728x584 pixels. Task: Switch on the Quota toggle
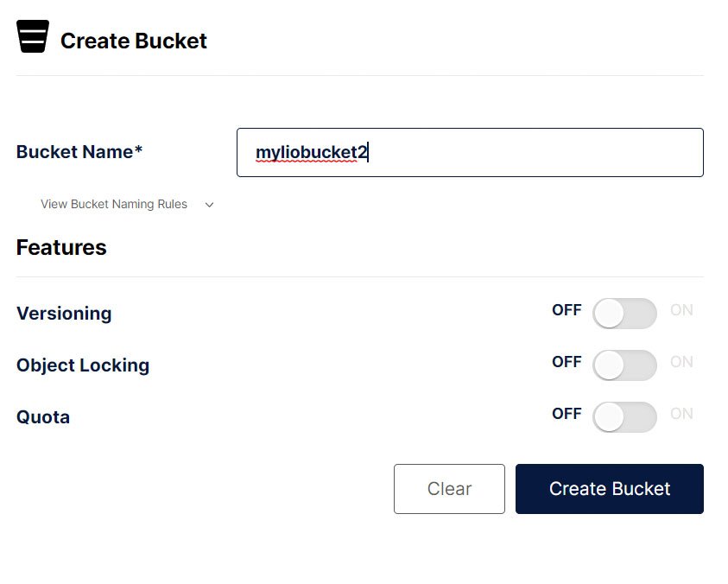(x=624, y=417)
